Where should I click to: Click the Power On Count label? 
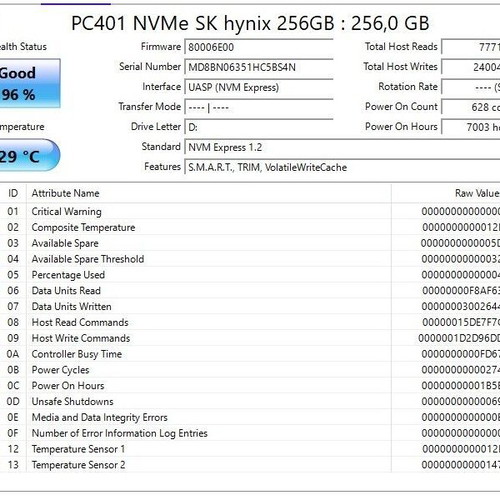pyautogui.click(x=401, y=107)
